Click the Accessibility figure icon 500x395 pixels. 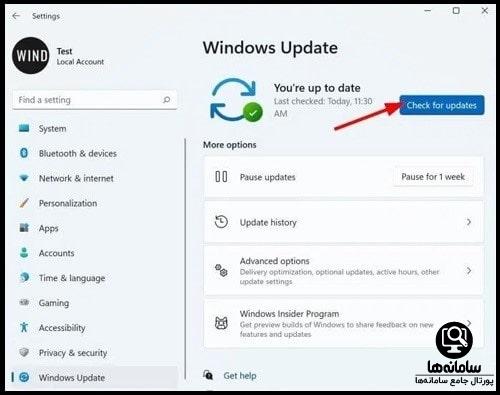(24, 327)
